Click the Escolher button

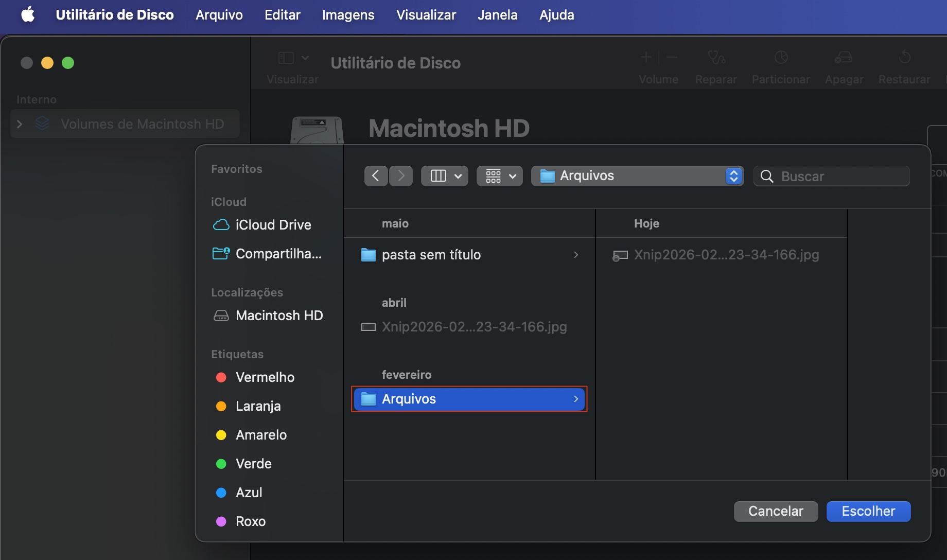[868, 511]
